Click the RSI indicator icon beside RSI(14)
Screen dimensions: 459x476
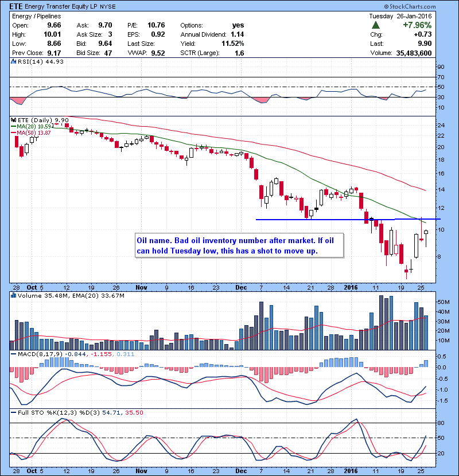[x=13, y=61]
